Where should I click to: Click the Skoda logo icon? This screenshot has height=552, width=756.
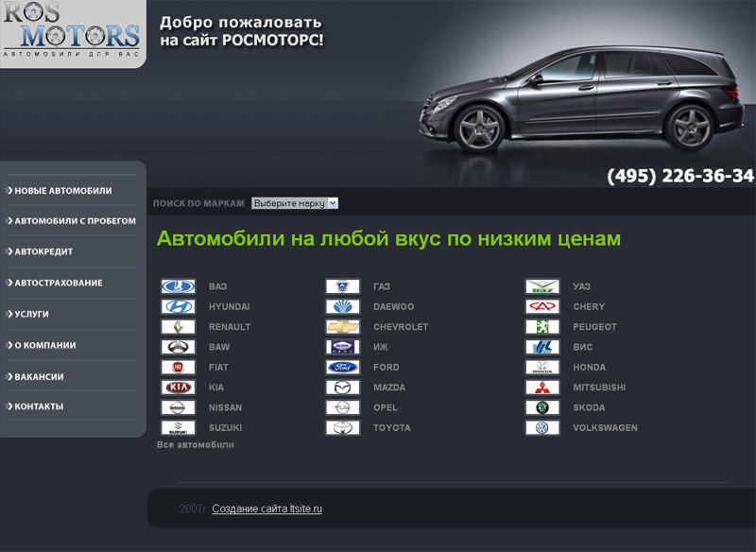pos(542,407)
